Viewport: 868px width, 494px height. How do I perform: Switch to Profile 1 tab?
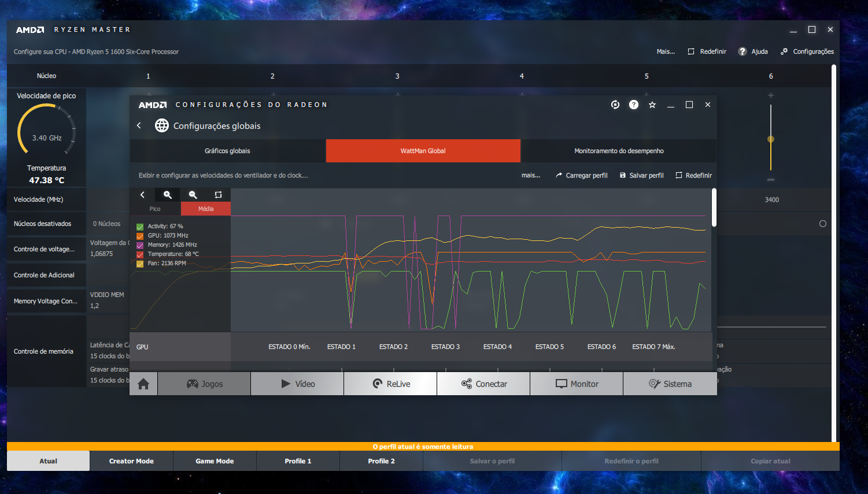point(298,461)
